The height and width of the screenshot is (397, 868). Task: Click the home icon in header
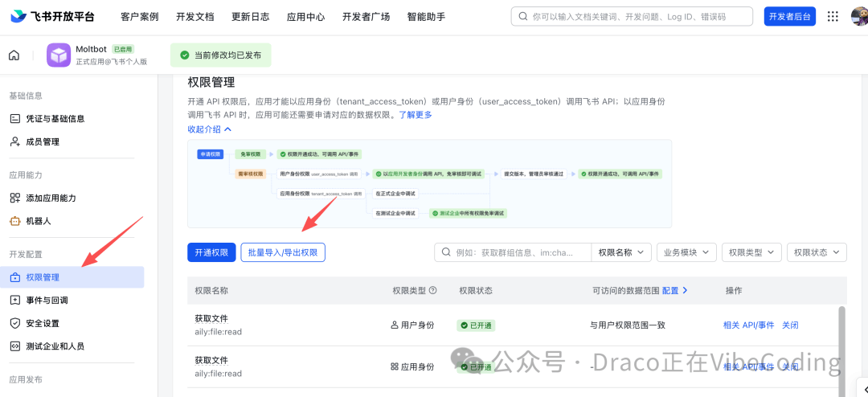pos(14,55)
